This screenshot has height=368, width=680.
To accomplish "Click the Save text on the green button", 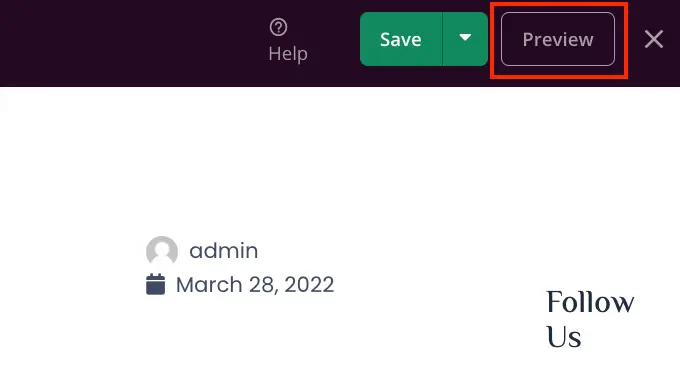I will pyautogui.click(x=401, y=39).
